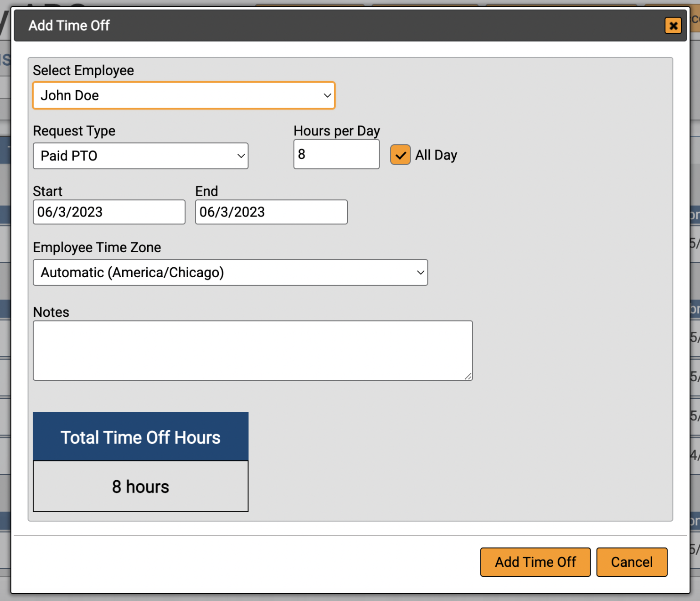The image size is (700, 601).
Task: Select the John Doe employee name text
Action: coord(70,95)
